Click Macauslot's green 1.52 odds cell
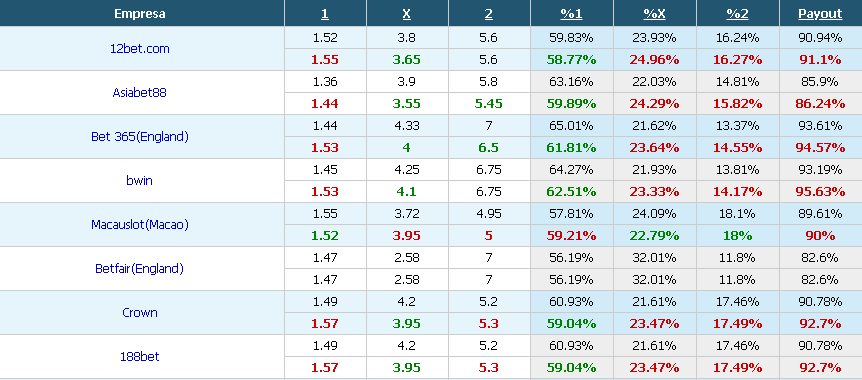862x380 pixels. tap(325, 236)
